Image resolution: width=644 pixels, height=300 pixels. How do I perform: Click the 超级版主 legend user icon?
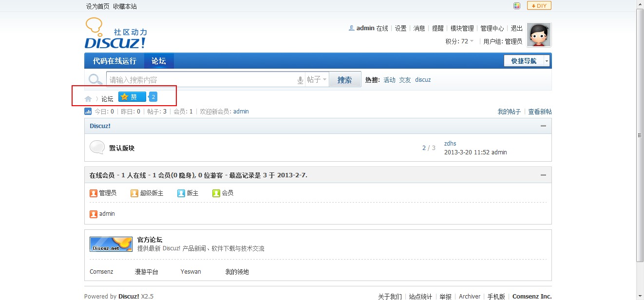134,193
